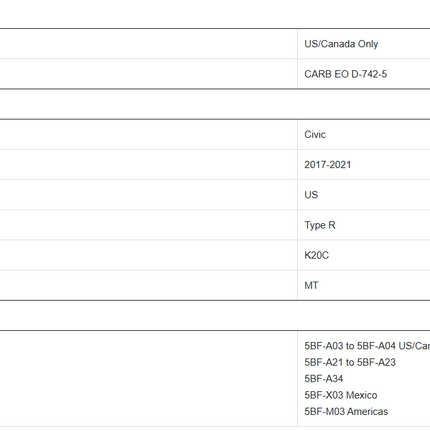This screenshot has height=430, width=430.
Task: Click the blank label cell beside K20C
Action: click(x=149, y=255)
